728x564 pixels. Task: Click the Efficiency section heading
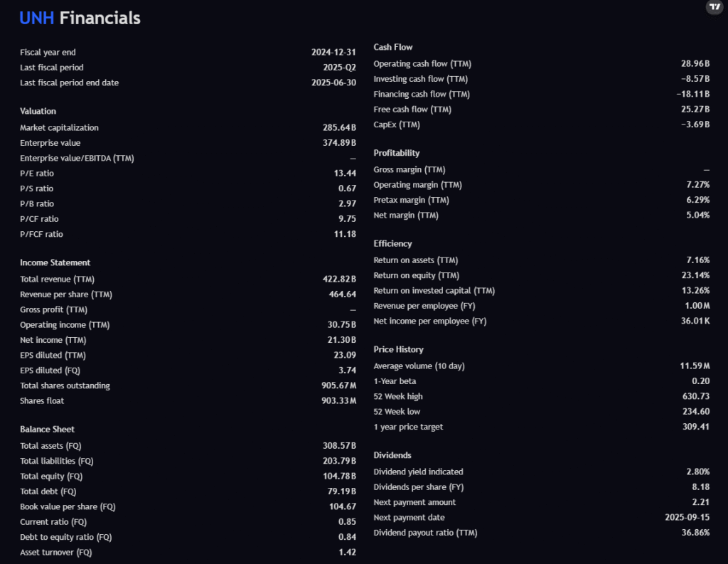[x=392, y=243]
